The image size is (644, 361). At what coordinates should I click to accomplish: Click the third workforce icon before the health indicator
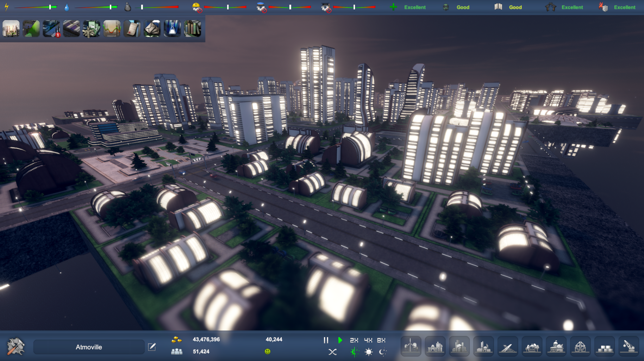tap(326, 7)
